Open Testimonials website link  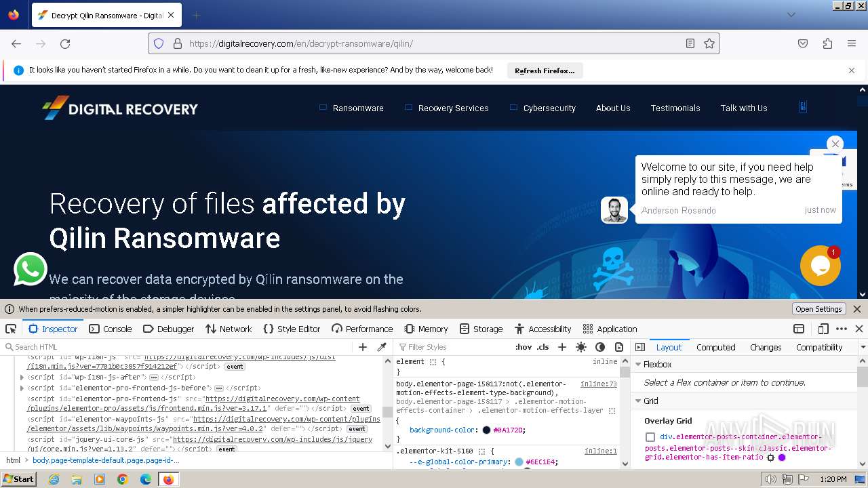point(675,108)
